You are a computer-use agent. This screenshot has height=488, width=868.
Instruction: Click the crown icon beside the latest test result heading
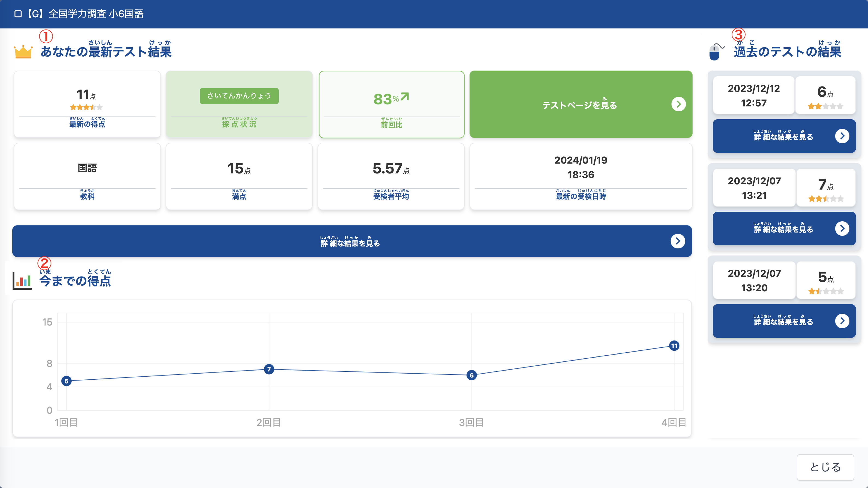(x=23, y=52)
